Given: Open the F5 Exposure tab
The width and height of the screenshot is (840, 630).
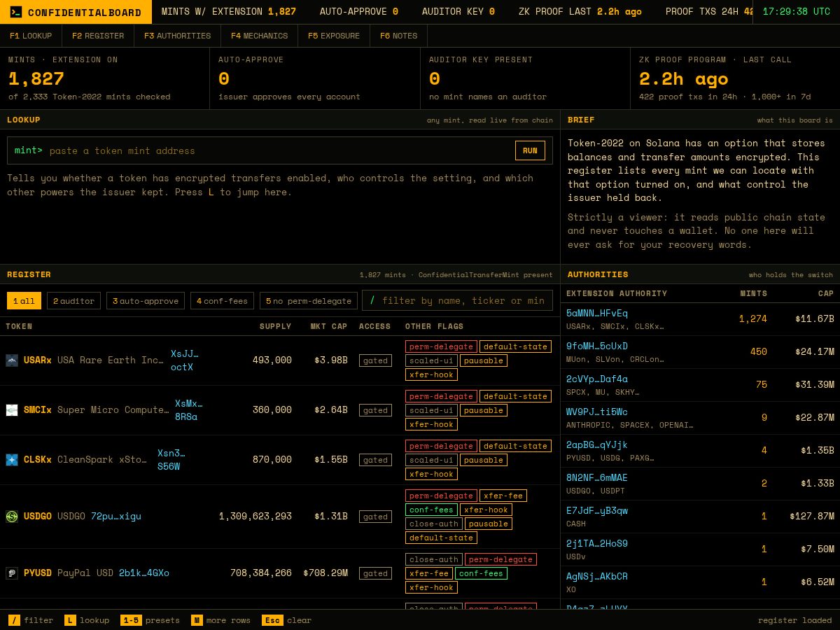Looking at the screenshot, I should pos(334,36).
